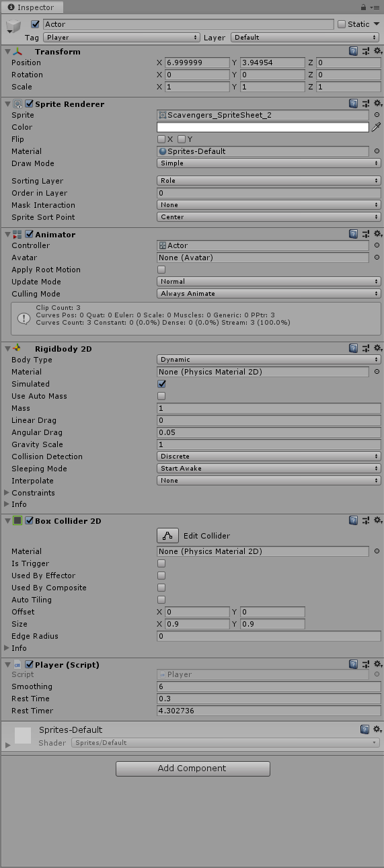Select the Inspector tab
The height and width of the screenshot is (868, 384).
pos(31,7)
